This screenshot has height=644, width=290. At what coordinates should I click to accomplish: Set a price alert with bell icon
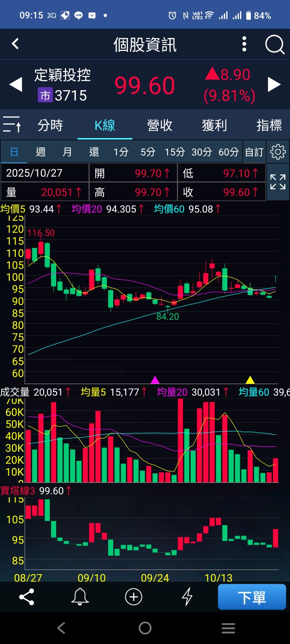pos(80,597)
